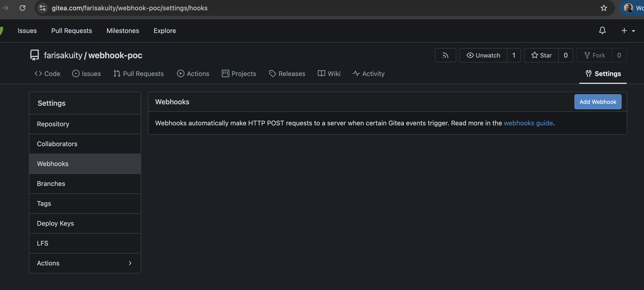
Task: Click the notifications bell icon
Action: pos(602,31)
